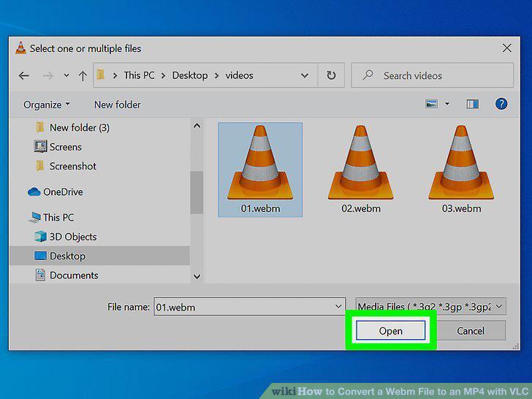This screenshot has height=399, width=532.
Task: Click the OneDrive cloud icon
Action: click(34, 191)
